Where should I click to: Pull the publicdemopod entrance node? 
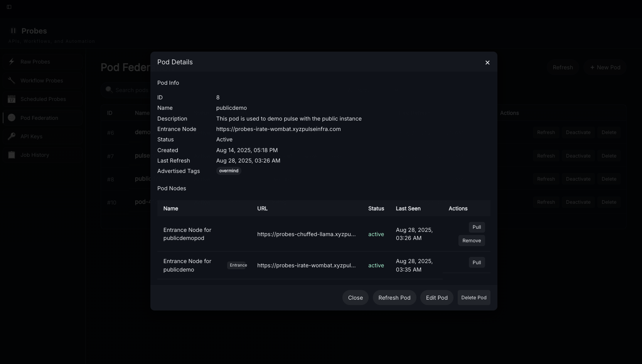pos(477,227)
